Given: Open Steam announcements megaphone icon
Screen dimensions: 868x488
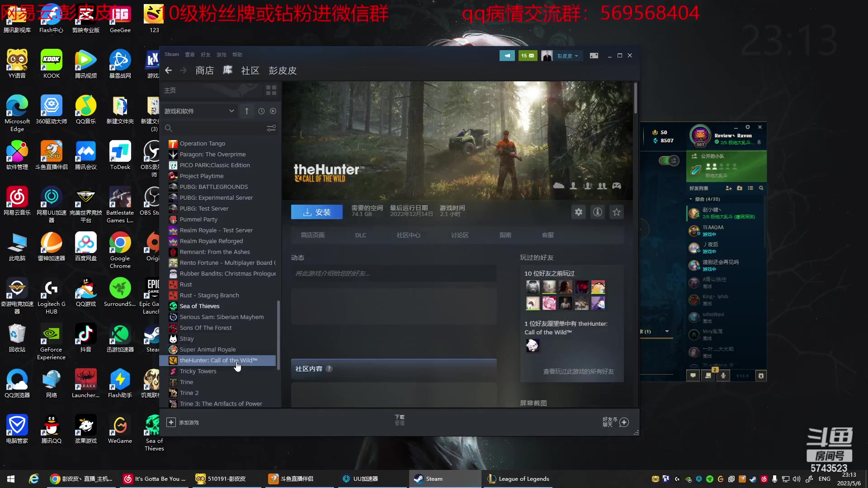Looking at the screenshot, I should [507, 56].
